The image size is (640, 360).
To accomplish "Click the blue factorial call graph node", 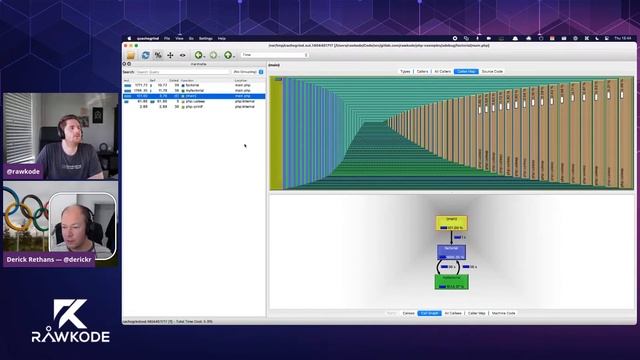I will click(451, 252).
